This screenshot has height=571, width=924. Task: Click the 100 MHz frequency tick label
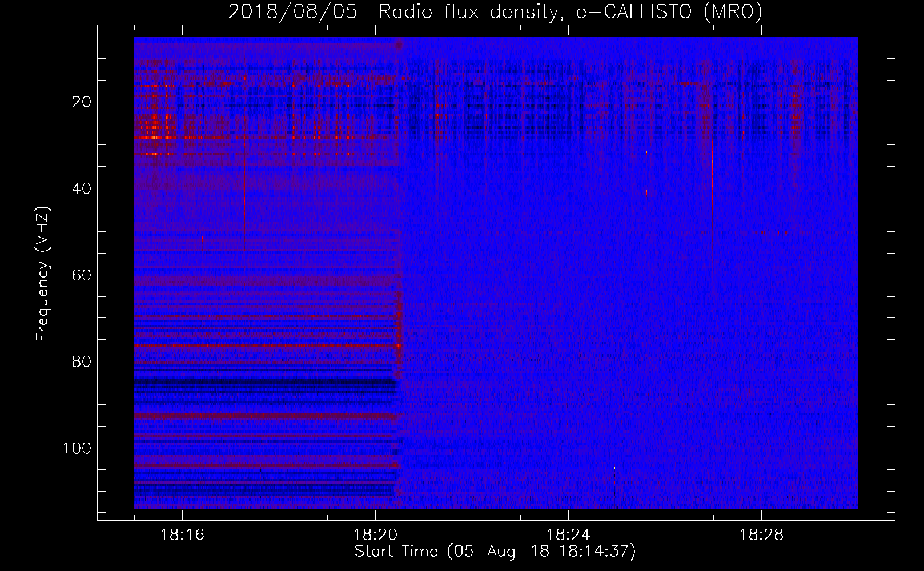pos(77,448)
